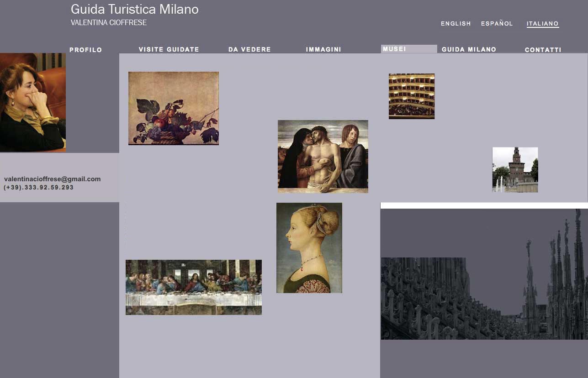Viewport: 588px width, 378px height.
Task: Open the DA VEDERE section
Action: (x=249, y=49)
